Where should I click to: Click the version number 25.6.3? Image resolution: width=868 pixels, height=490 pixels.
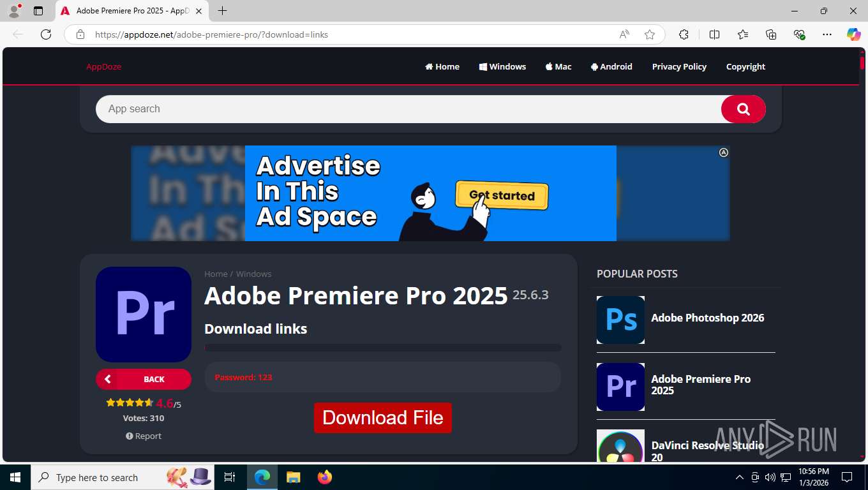pyautogui.click(x=530, y=295)
